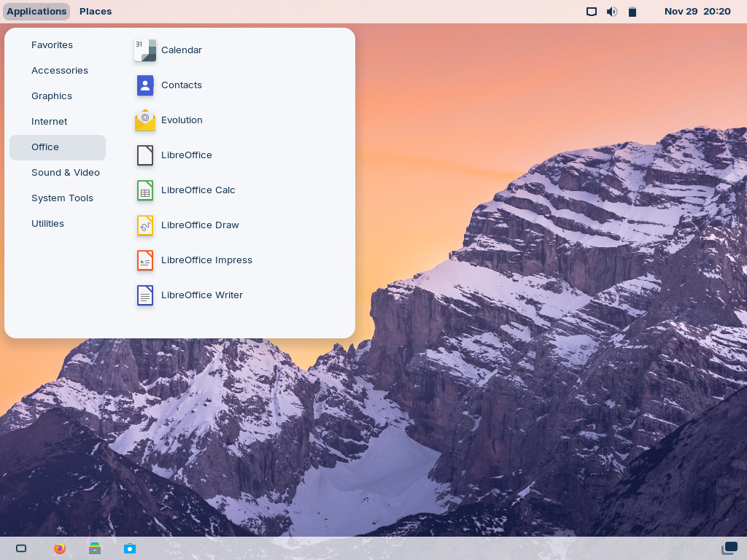Image resolution: width=747 pixels, height=560 pixels.
Task: Launch Evolution mail client
Action: [x=182, y=120]
